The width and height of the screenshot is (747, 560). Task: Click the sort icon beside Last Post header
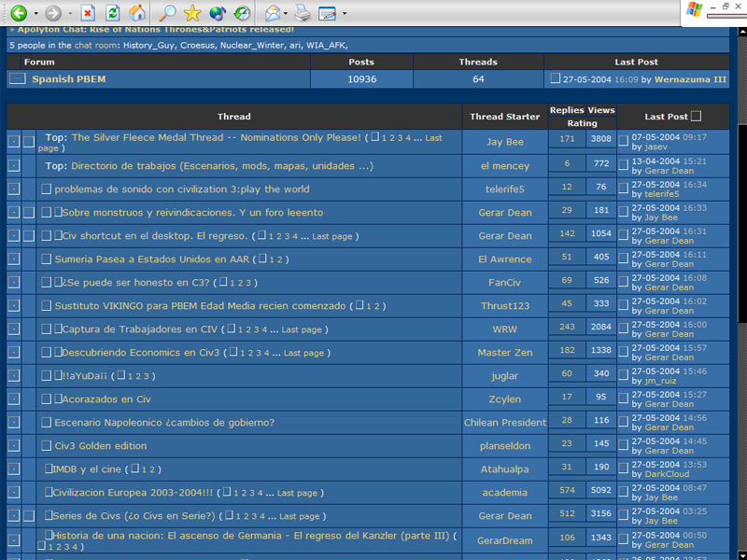coord(696,116)
